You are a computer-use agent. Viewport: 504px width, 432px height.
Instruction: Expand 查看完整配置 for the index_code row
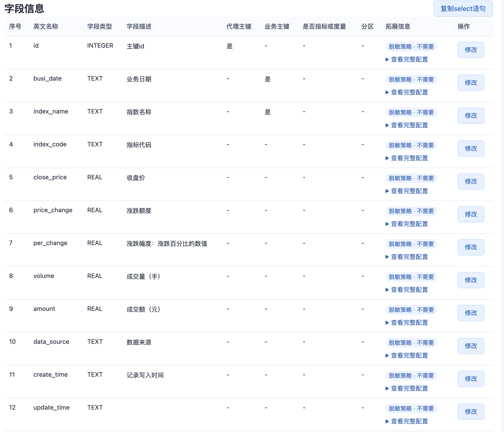pos(407,158)
